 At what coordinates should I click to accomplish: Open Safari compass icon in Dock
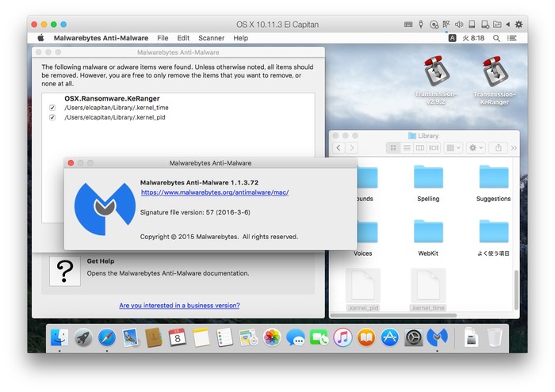[107, 337]
